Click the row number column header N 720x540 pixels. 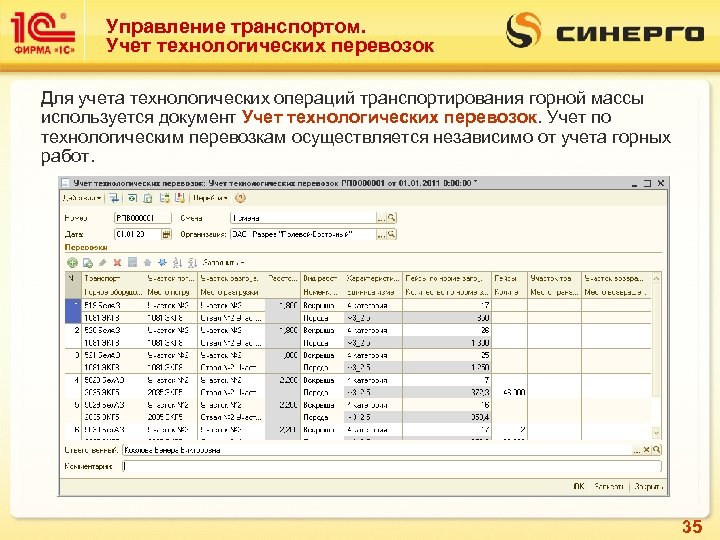[x=73, y=285]
